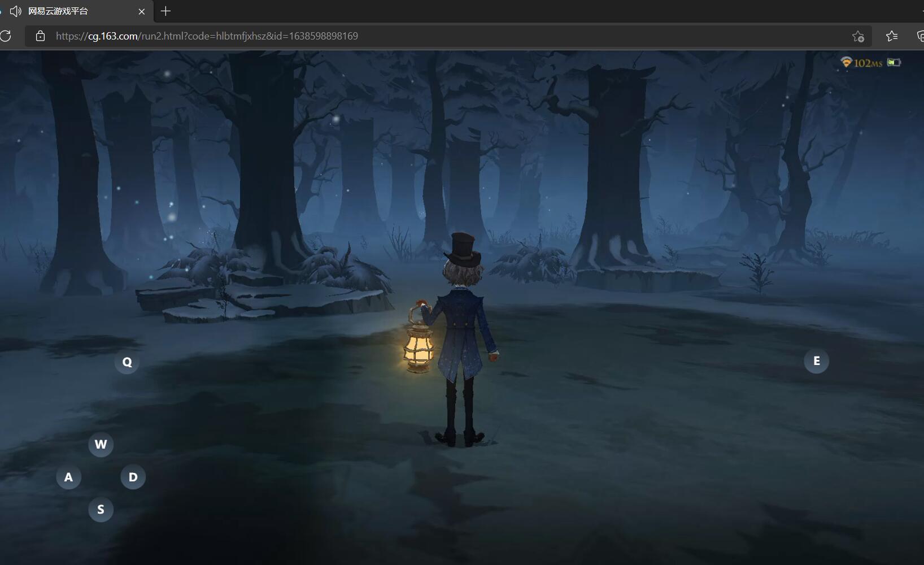Tap the A move-left key
924x565 pixels.
[68, 477]
